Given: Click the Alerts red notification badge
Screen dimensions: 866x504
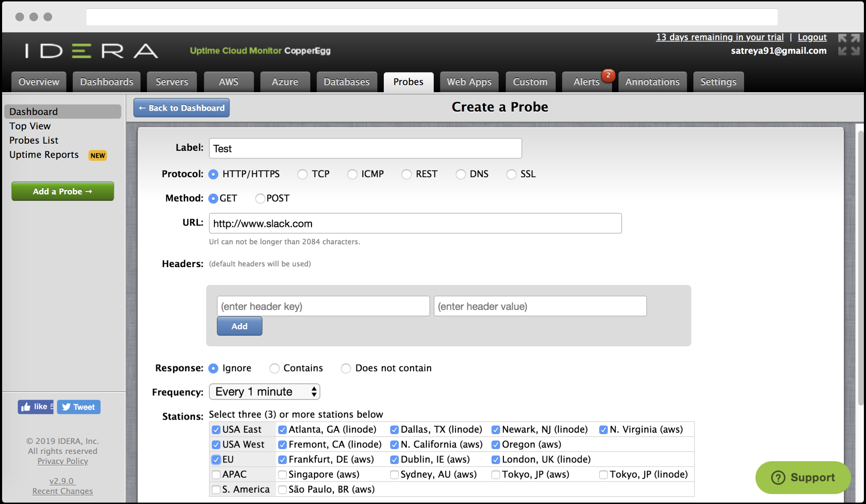Looking at the screenshot, I should click(608, 75).
